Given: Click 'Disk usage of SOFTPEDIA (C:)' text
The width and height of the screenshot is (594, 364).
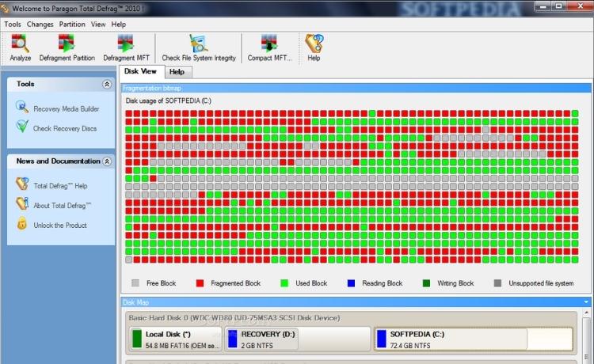Looking at the screenshot, I should 168,100.
